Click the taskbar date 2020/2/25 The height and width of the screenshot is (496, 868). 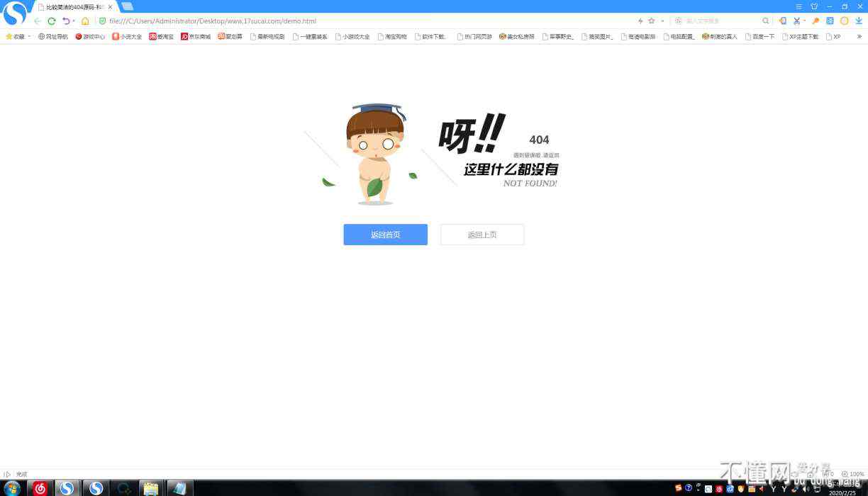click(x=842, y=492)
